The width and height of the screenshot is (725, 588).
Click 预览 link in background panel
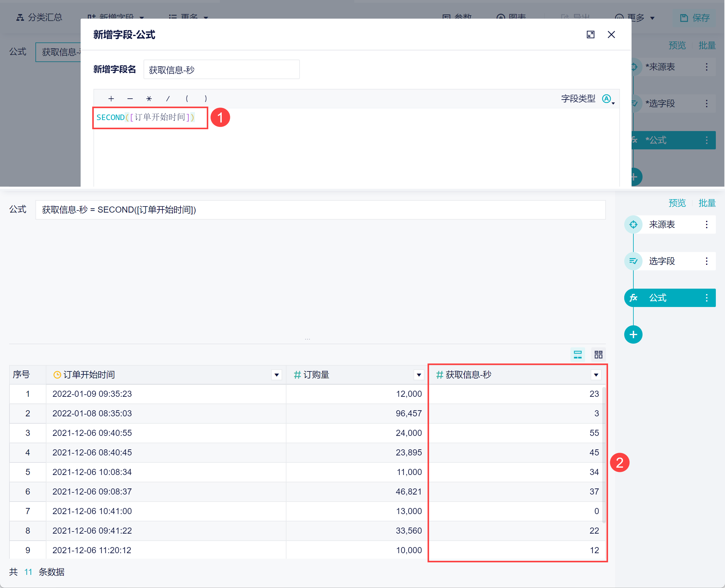[677, 46]
